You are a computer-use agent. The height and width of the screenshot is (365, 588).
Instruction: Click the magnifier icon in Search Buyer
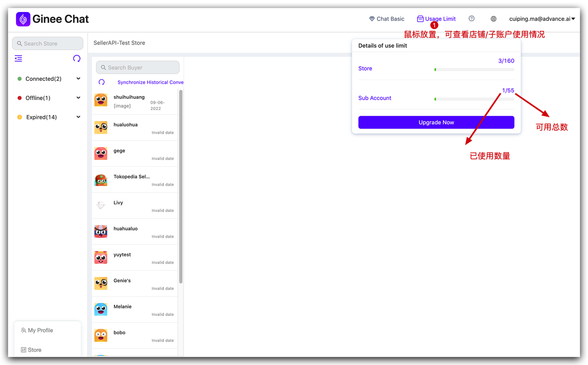pos(103,67)
